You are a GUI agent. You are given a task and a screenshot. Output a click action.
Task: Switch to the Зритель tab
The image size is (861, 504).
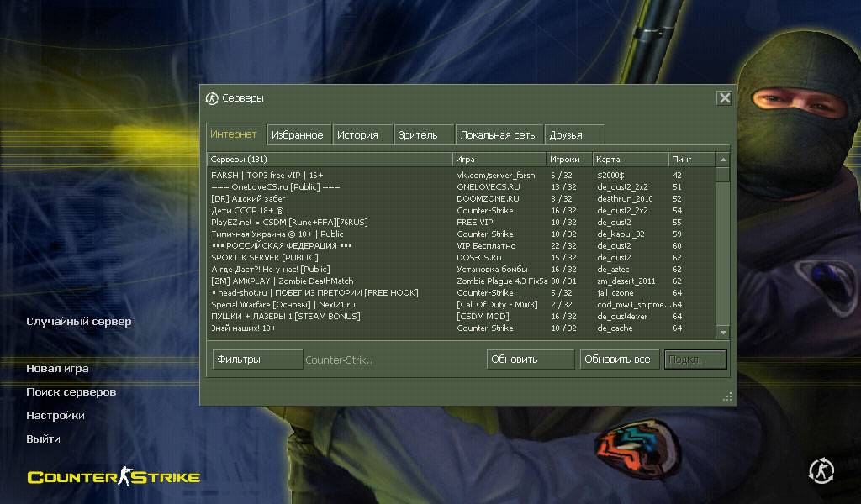pos(425,135)
